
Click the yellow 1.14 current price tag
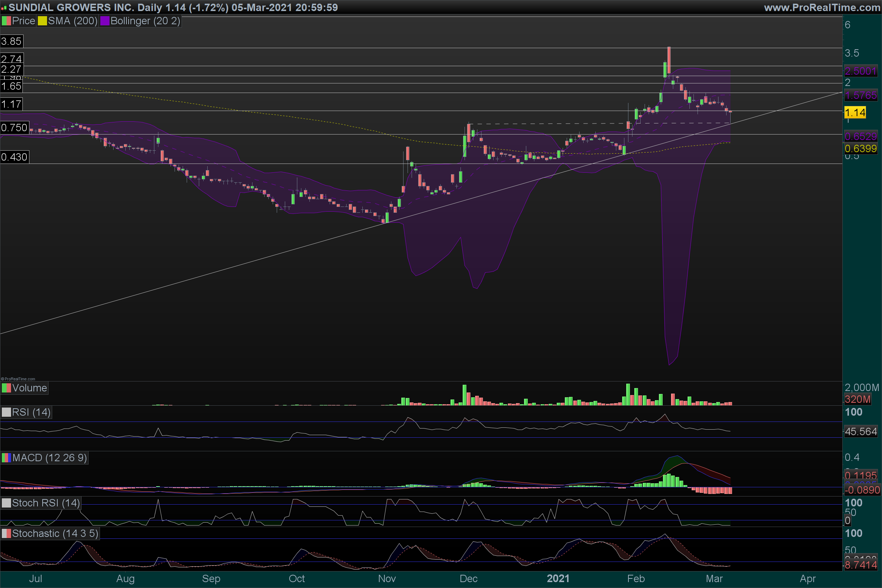(855, 112)
